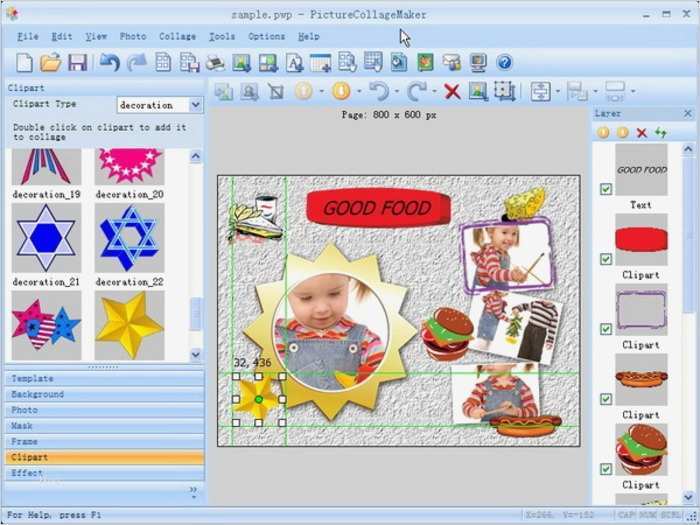This screenshot has height=525, width=700.
Task: Select the gold star clipart thumbnail
Action: click(129, 325)
